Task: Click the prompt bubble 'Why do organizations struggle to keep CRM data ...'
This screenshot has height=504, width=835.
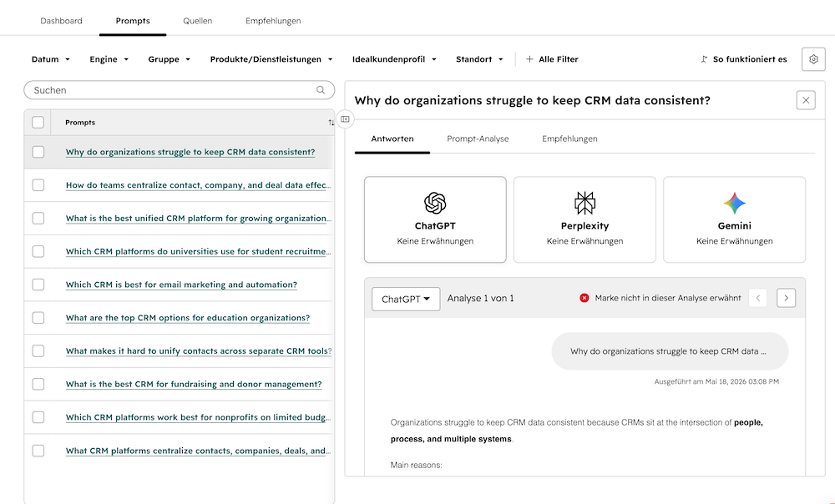Action: [x=670, y=351]
